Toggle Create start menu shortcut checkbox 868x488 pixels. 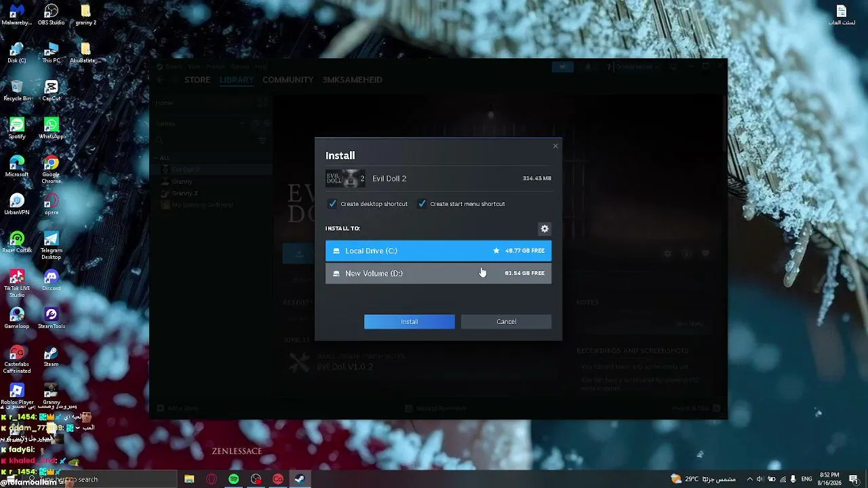click(422, 203)
